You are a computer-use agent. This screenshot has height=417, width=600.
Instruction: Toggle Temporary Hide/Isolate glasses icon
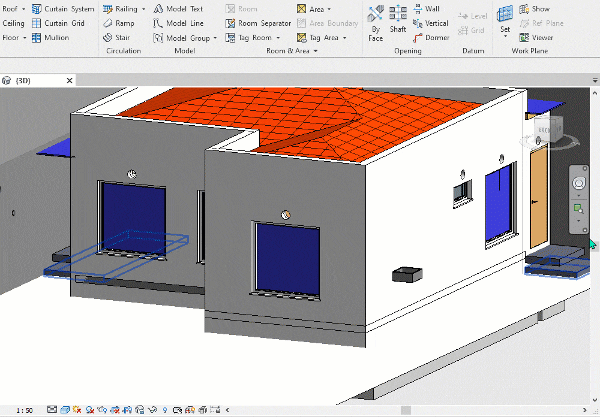(x=152, y=410)
